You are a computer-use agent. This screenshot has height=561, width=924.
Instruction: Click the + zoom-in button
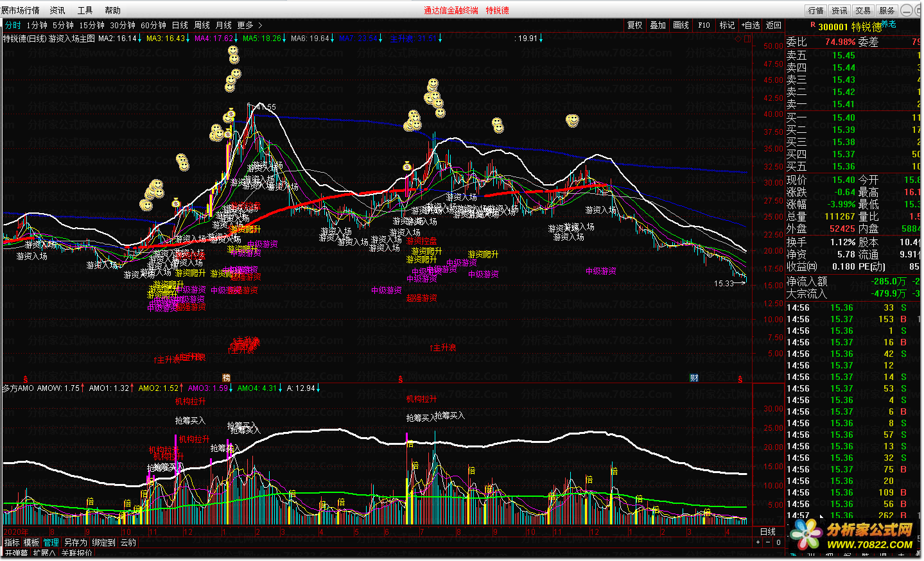758,542
